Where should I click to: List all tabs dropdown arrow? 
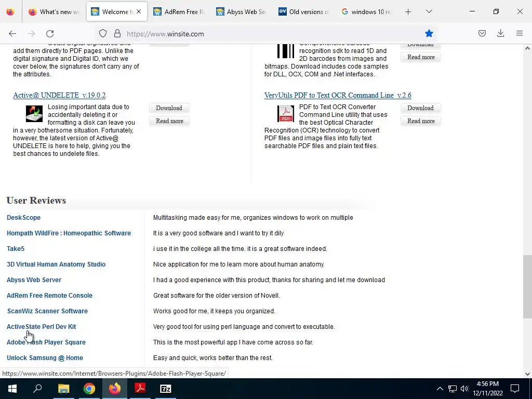coord(429,11)
